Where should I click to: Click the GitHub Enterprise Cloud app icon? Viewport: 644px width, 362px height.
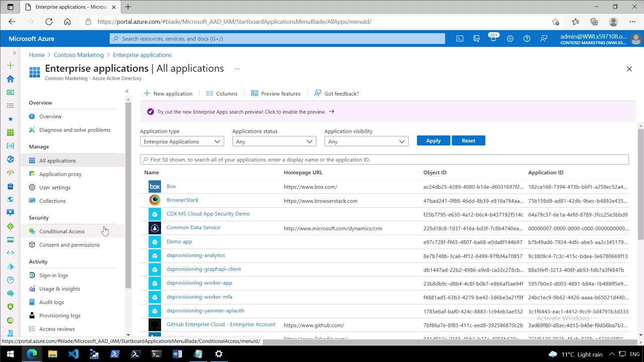click(x=154, y=325)
